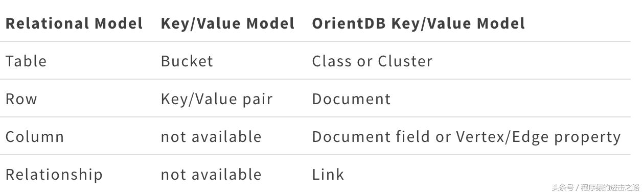Select the Relationship cell
Image resolution: width=644 pixels, height=194 pixels.
[x=54, y=175]
